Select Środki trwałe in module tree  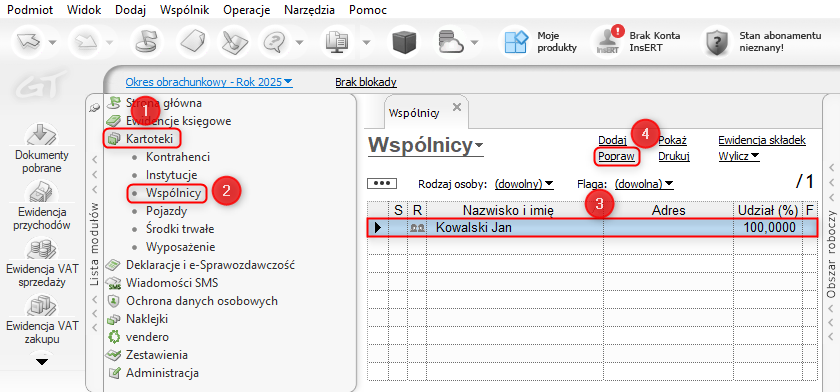(x=180, y=229)
